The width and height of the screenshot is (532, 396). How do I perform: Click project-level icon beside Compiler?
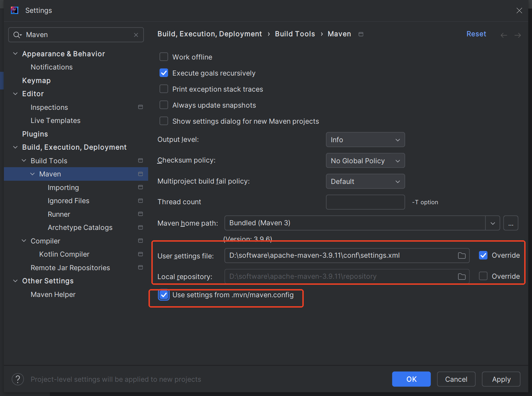click(x=140, y=241)
